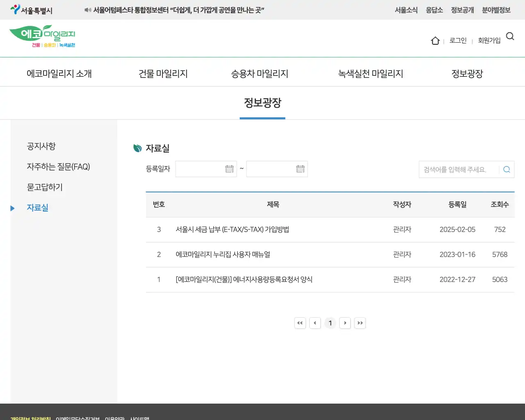Viewport: 525px width, 420px height.
Task: Open 서울소식 top link
Action: [x=406, y=10]
